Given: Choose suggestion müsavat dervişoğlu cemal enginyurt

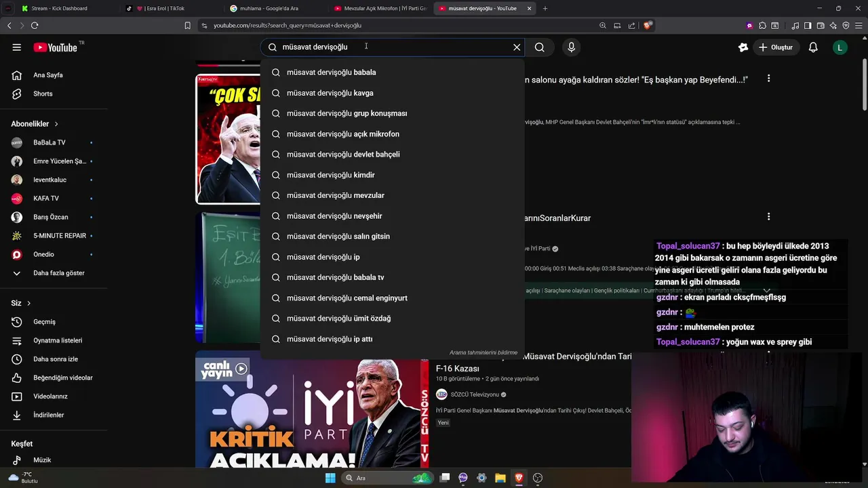Looking at the screenshot, I should click(392, 298).
